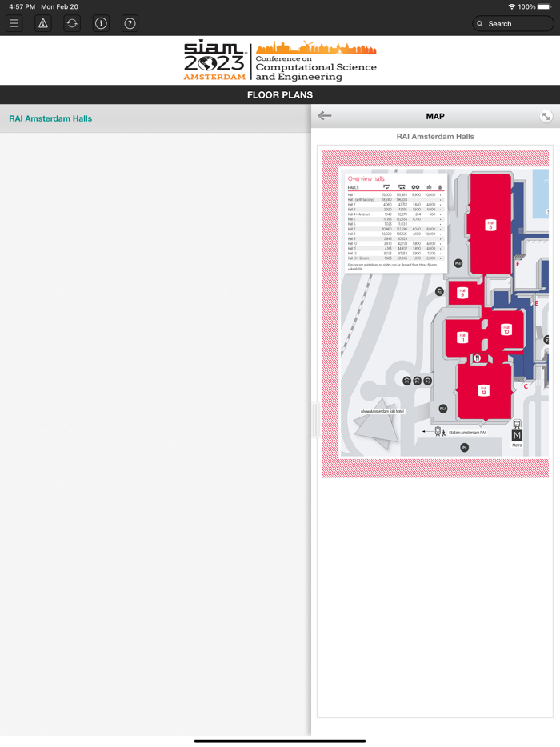Tap the alert triangle icon

(x=43, y=23)
